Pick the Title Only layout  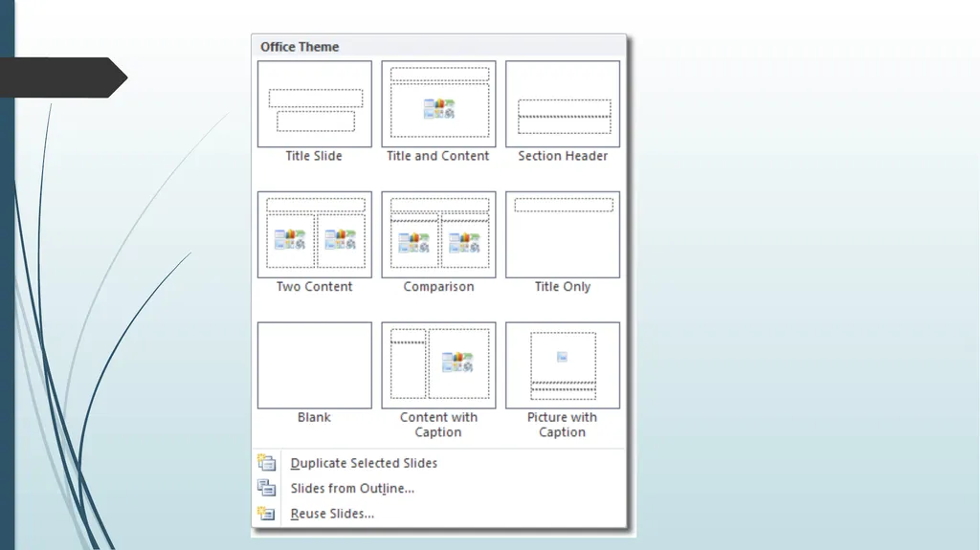[563, 234]
